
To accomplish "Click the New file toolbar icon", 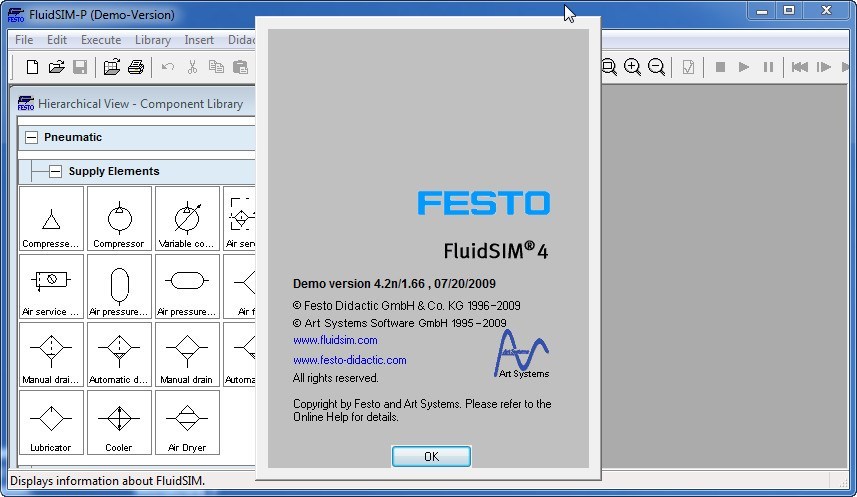I will pyautogui.click(x=32, y=67).
